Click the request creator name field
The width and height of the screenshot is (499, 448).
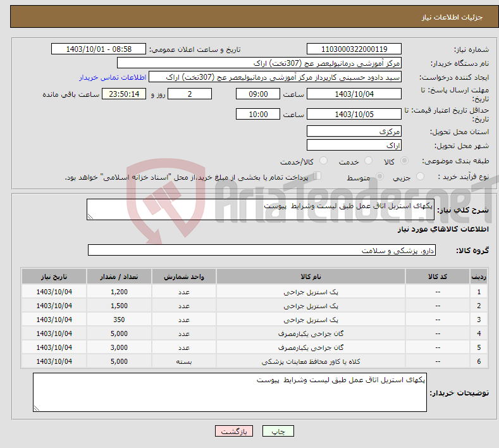coord(275,77)
